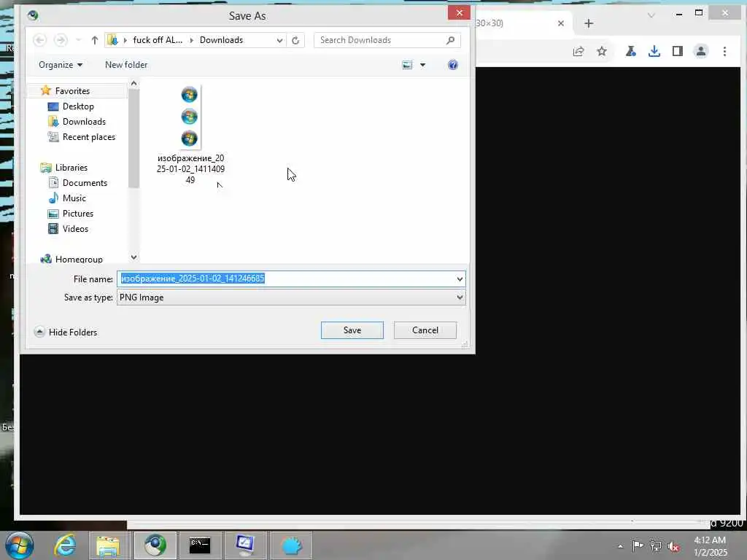This screenshot has width=747, height=560.
Task: Select the user folder breadcrumb in address bar
Action: click(158, 40)
